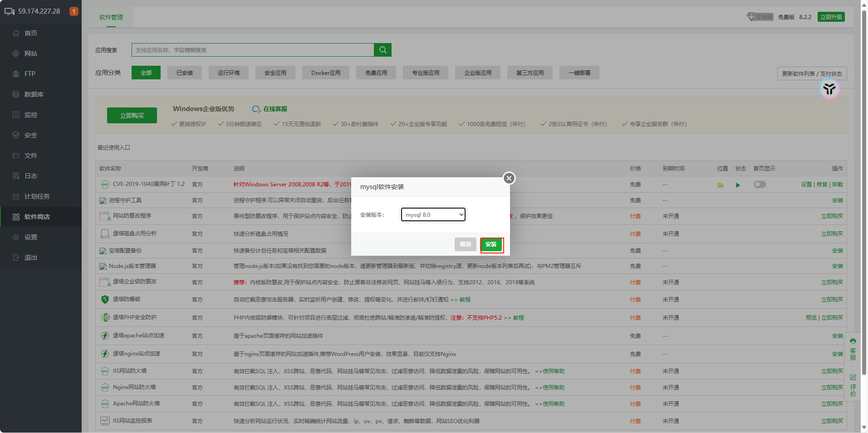Open 安全 in the sidebar
Image resolution: width=868 pixels, height=433 pixels.
click(x=31, y=135)
